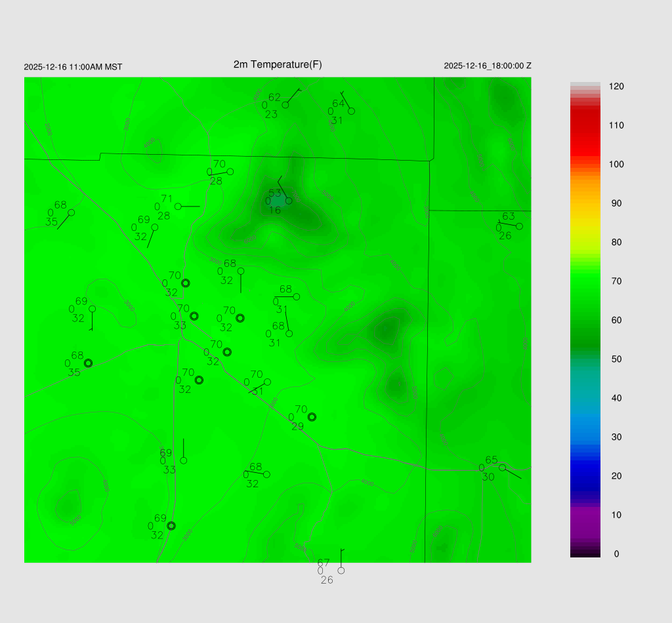672x623 pixels.
Task: Click the station circle below the map reading 67
Action: click(341, 571)
